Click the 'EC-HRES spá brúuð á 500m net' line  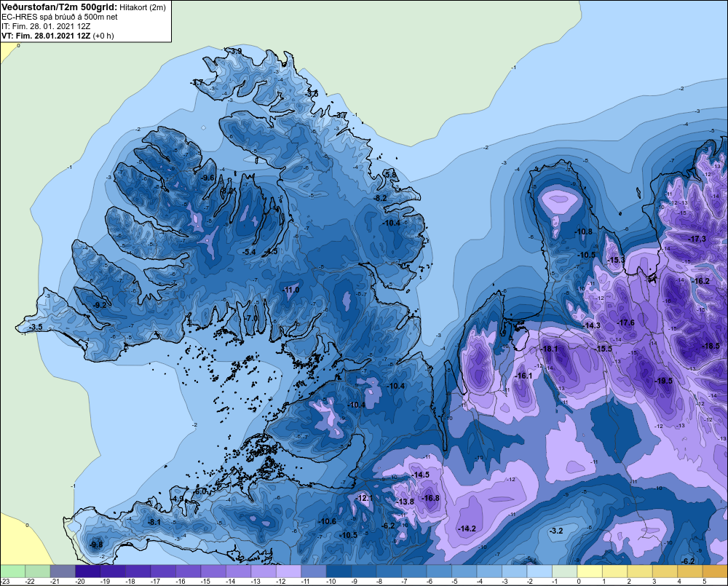coord(60,17)
